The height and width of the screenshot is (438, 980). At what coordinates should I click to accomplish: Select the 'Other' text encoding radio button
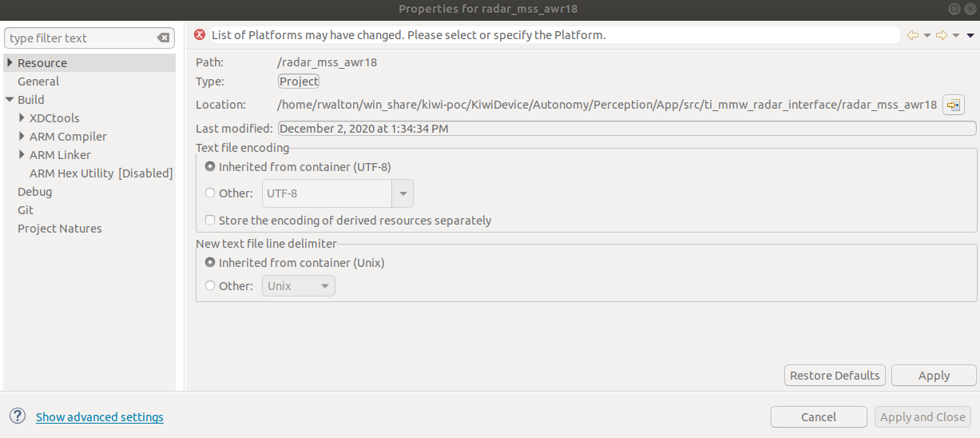[210, 193]
